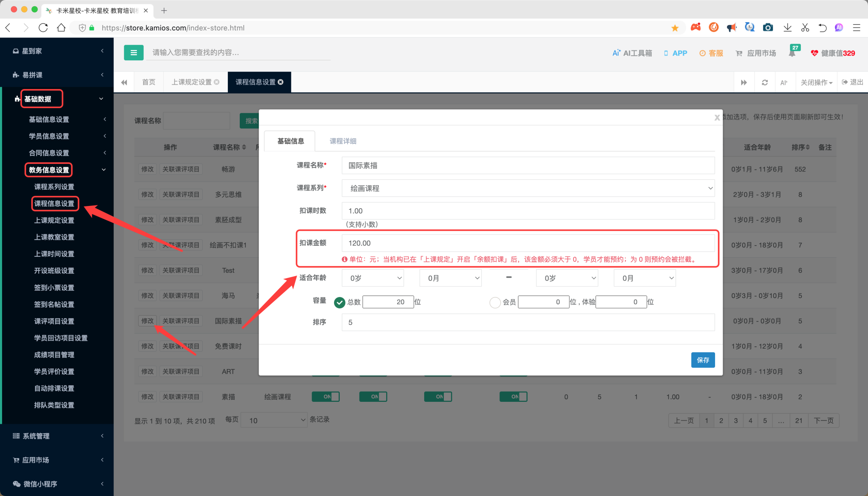The height and width of the screenshot is (496, 868).
Task: Open the minimum age month dropdown
Action: [x=450, y=278]
